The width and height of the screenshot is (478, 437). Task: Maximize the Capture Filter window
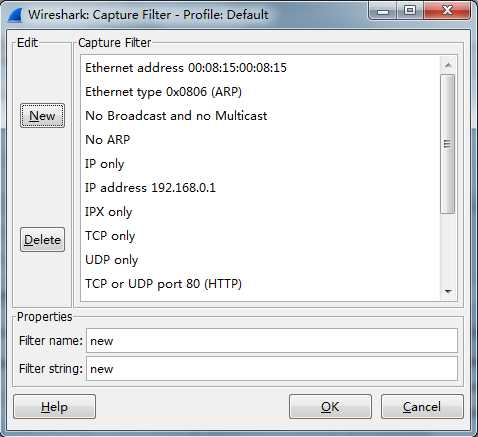410,11
